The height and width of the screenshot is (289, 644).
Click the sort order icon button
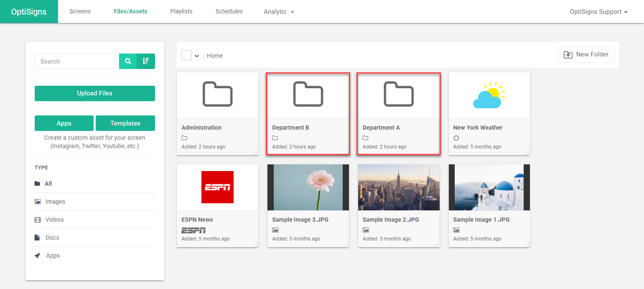coord(146,61)
